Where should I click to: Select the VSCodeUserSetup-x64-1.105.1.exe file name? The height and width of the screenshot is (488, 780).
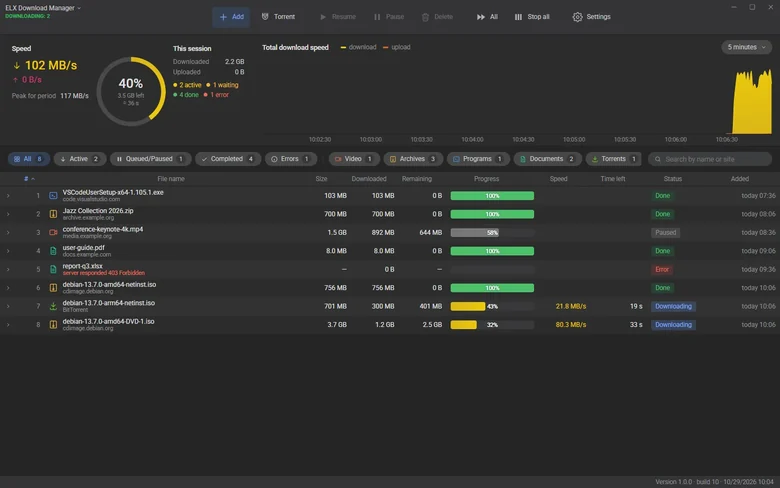[113, 193]
